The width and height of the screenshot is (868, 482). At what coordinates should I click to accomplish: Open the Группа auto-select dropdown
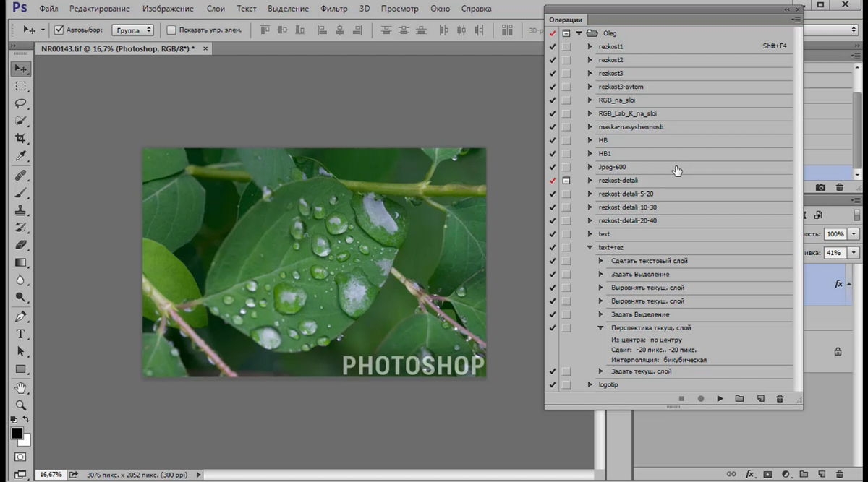(134, 30)
